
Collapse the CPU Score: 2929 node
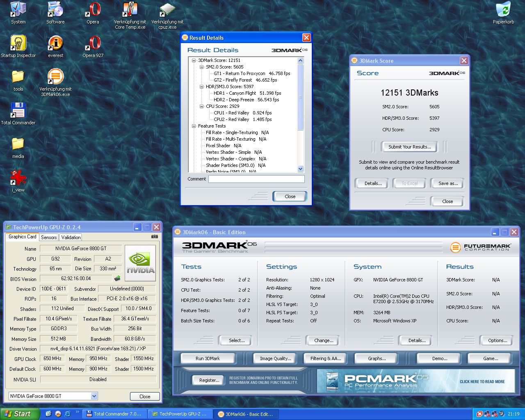[202, 106]
